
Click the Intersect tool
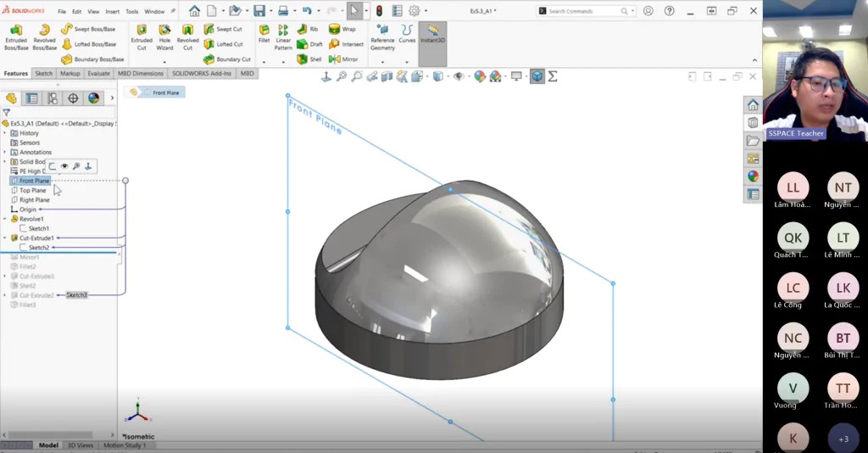coord(346,44)
